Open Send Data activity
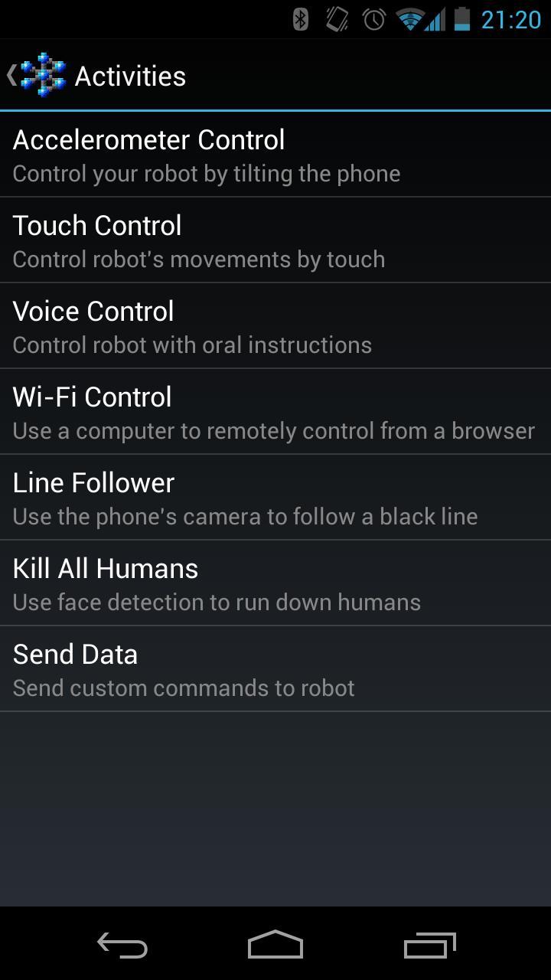Viewport: 551px width, 980px height. [x=275, y=669]
